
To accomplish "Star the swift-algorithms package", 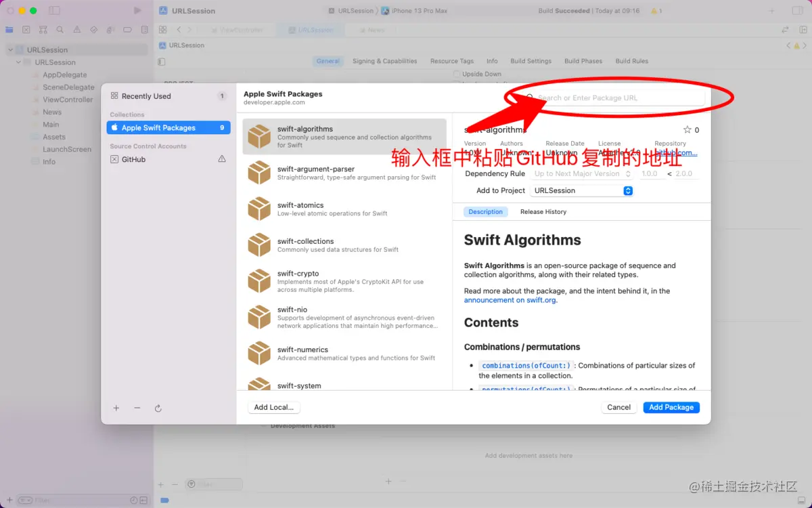I will (687, 129).
